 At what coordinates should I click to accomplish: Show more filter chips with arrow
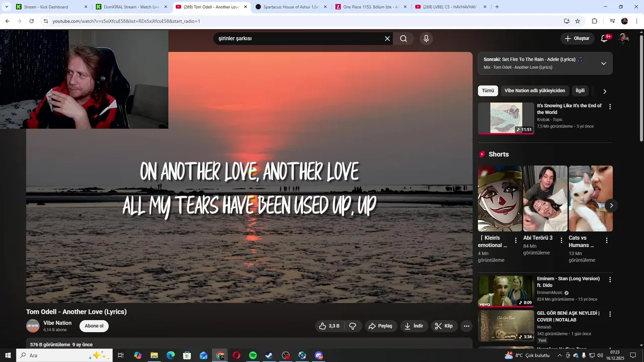point(605,91)
